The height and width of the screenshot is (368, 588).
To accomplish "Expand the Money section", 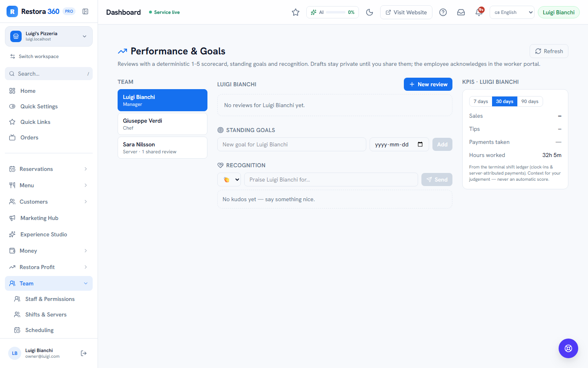I will pos(49,251).
